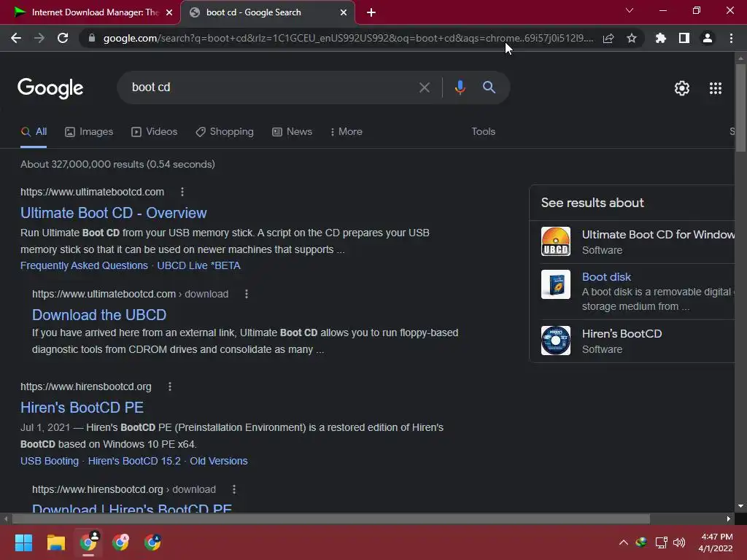This screenshot has height=560, width=747.
Task: Open options for the ultimatebootcd.com result
Action: [182, 192]
